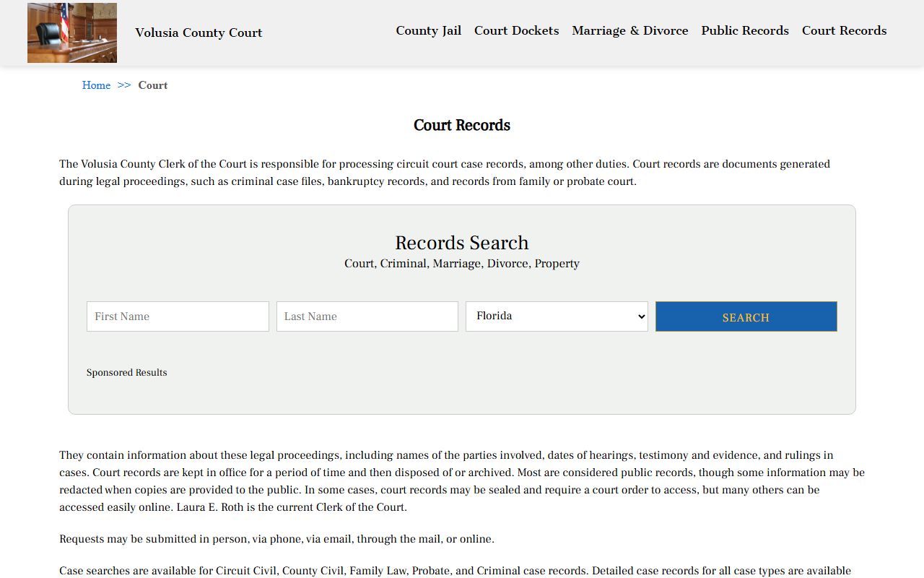Follow the Home breadcrumb link
924x578 pixels.
tap(96, 85)
